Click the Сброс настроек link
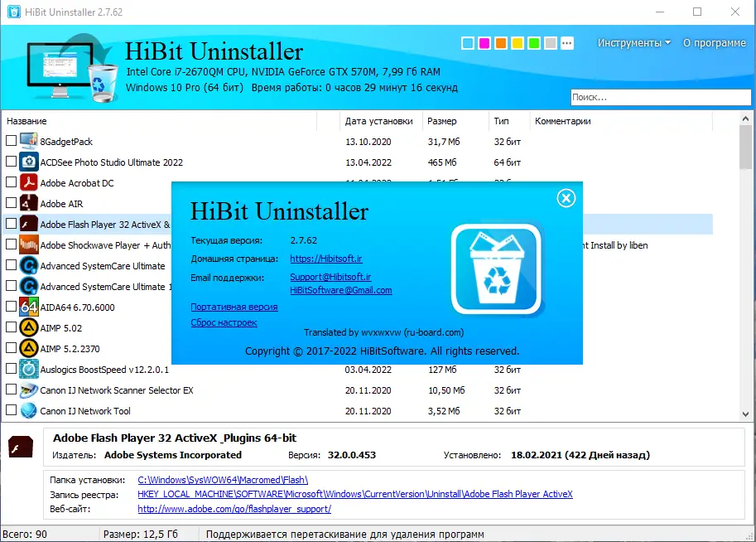This screenshot has width=756, height=542. 224,322
